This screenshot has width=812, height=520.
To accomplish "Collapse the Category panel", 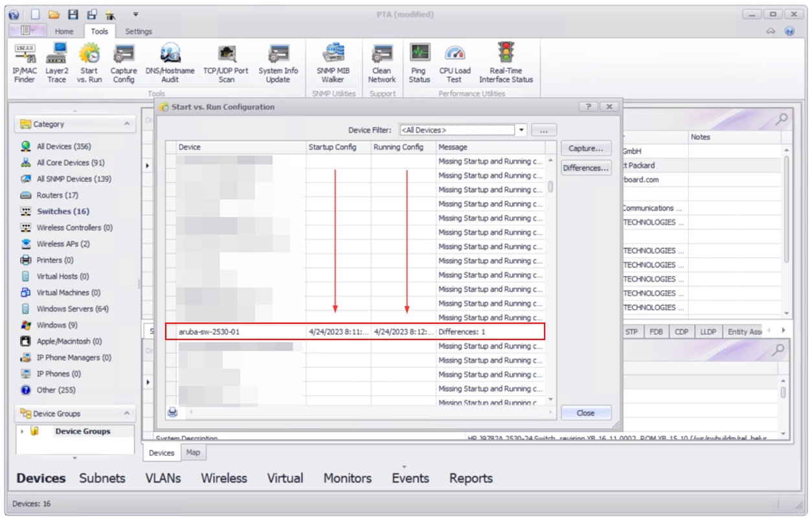I will click(128, 124).
